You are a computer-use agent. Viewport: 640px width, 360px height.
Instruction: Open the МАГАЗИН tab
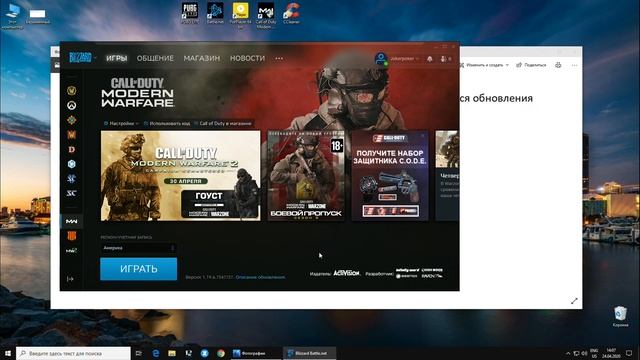pos(202,58)
